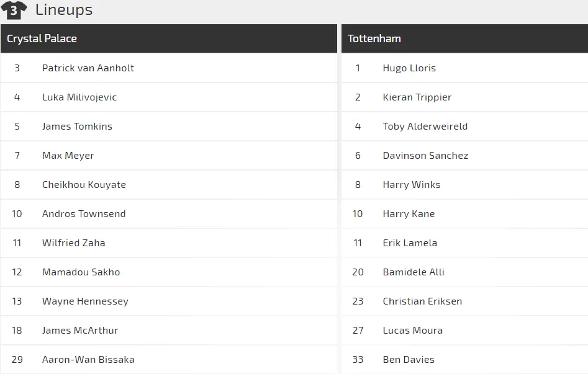Click on Ben Davies

[x=409, y=359]
